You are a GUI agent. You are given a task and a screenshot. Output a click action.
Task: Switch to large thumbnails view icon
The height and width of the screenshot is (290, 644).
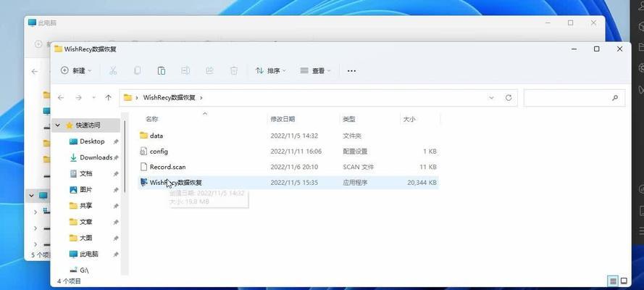click(624, 281)
